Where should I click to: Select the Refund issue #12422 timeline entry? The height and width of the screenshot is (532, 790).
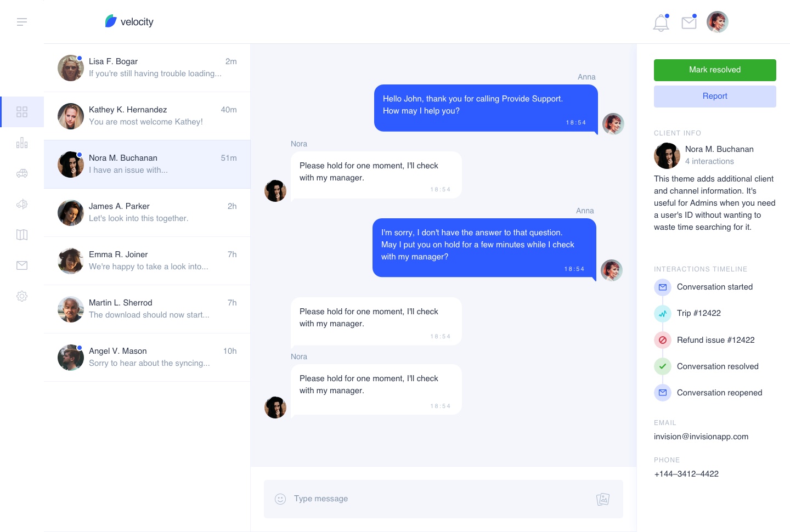click(x=715, y=340)
